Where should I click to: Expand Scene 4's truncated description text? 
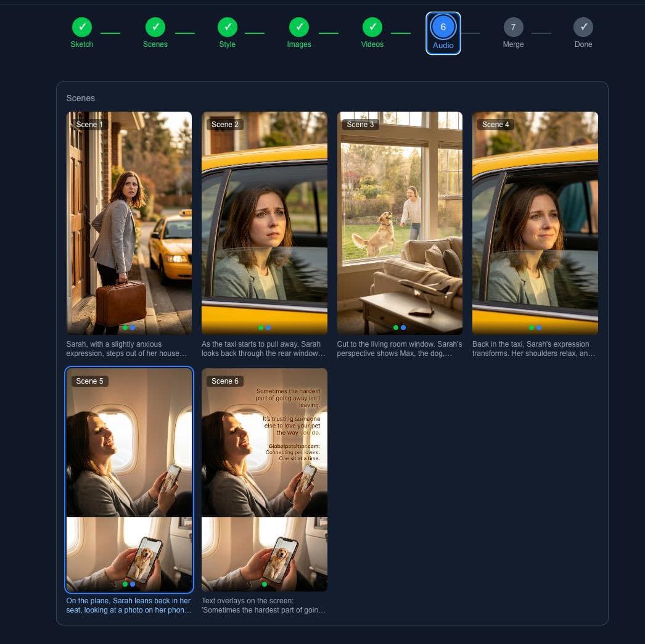[534, 349]
